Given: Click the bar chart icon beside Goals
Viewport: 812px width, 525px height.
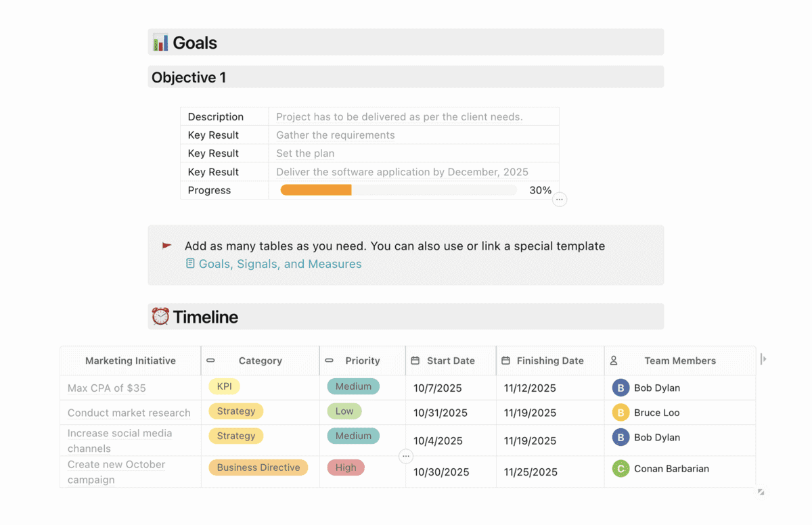Looking at the screenshot, I should (160, 43).
